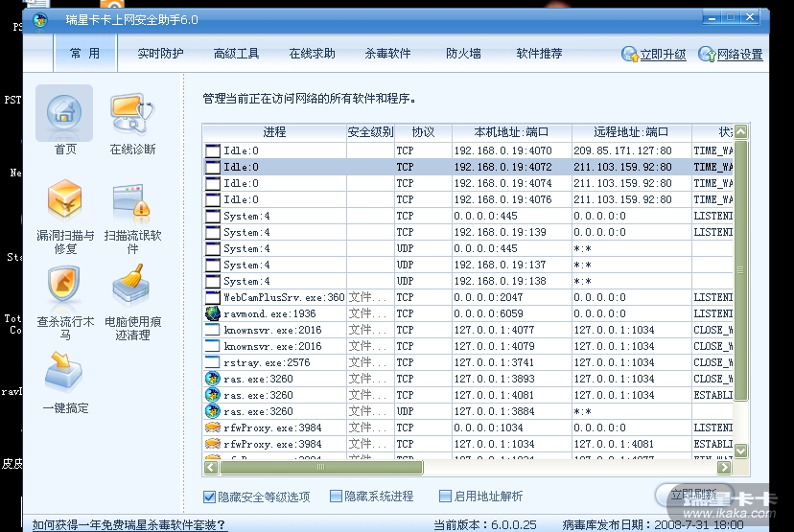Open 电脑使用痕迹清理 trace cleaner

(132, 288)
